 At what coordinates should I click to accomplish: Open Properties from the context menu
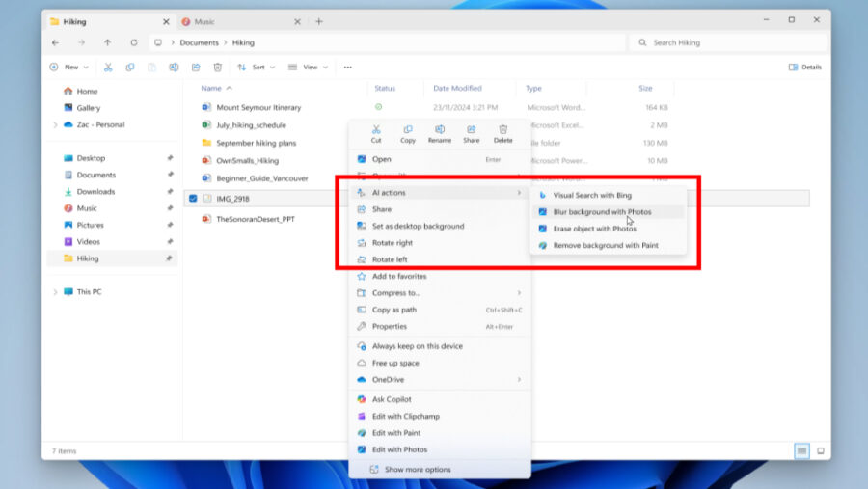(x=440, y=326)
